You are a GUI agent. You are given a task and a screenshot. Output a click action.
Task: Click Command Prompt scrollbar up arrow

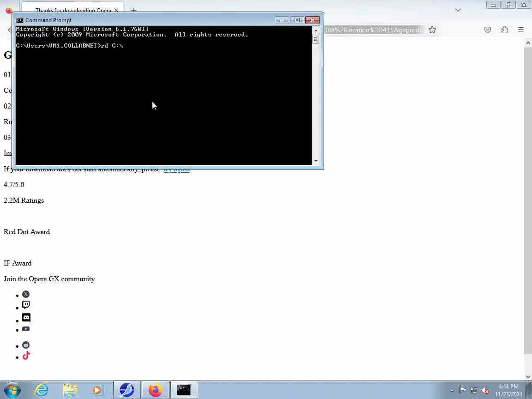click(316, 30)
